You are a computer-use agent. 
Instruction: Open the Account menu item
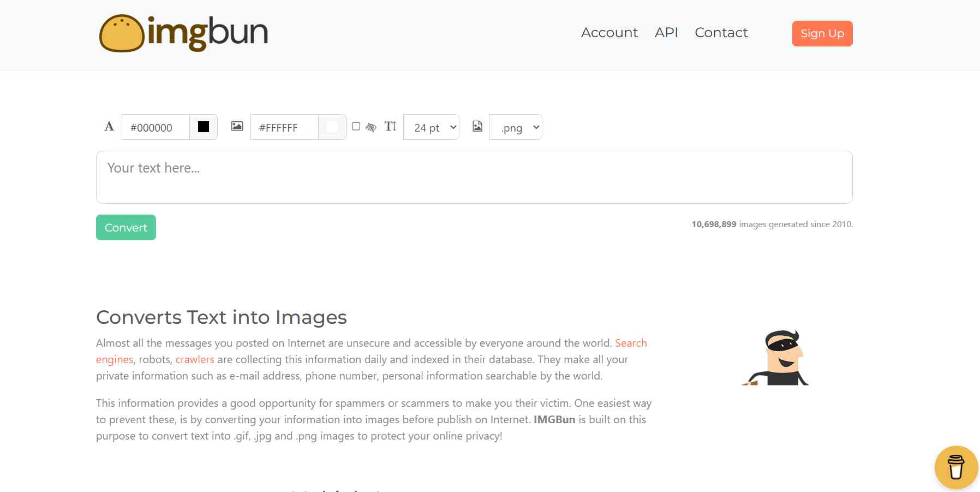[x=609, y=33]
